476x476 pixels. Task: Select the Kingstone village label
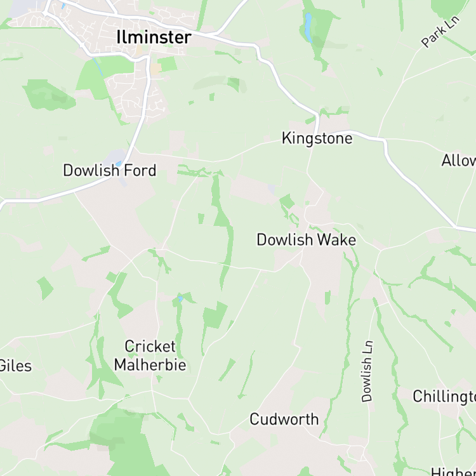pyautogui.click(x=317, y=138)
